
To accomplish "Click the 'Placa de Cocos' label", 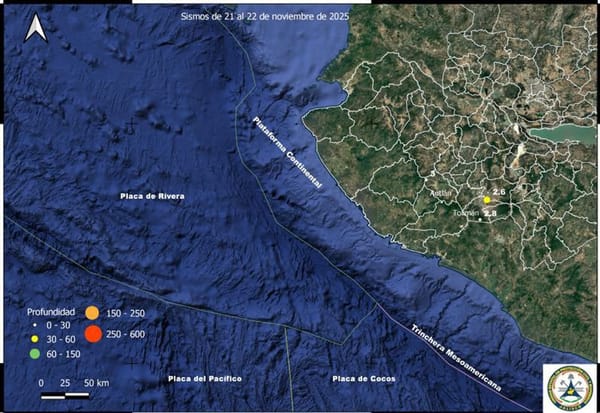I will pyautogui.click(x=364, y=379).
